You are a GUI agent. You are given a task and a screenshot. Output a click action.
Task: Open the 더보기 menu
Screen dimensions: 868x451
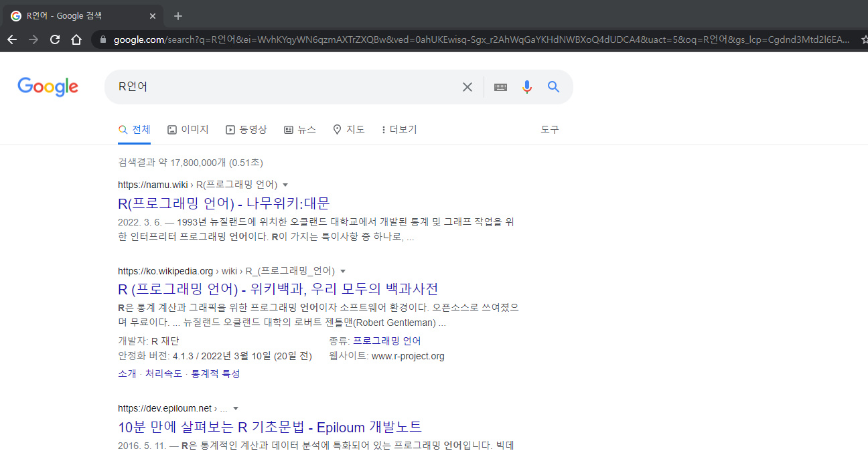coord(399,129)
